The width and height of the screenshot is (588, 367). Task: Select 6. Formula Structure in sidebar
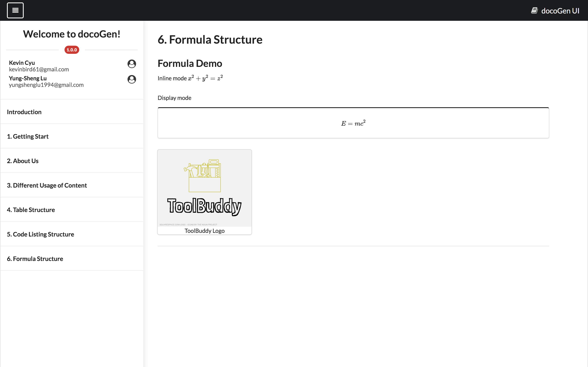tap(35, 259)
